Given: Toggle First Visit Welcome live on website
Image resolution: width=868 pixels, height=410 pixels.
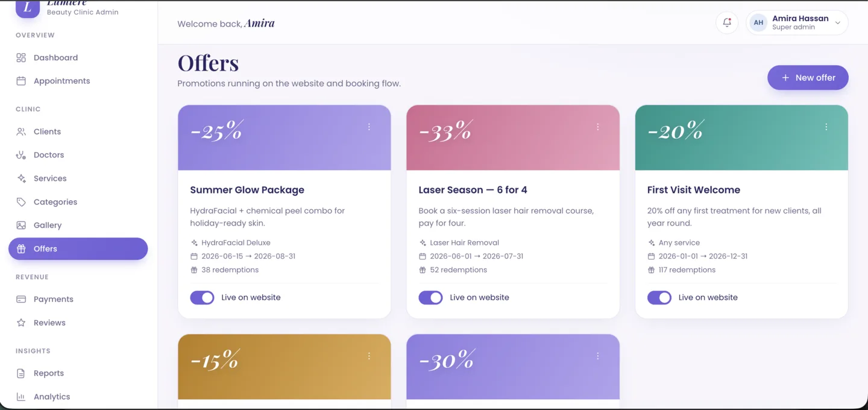Looking at the screenshot, I should click(659, 298).
